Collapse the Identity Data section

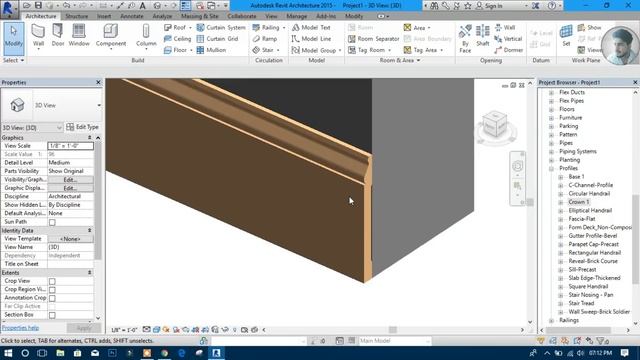point(89,231)
